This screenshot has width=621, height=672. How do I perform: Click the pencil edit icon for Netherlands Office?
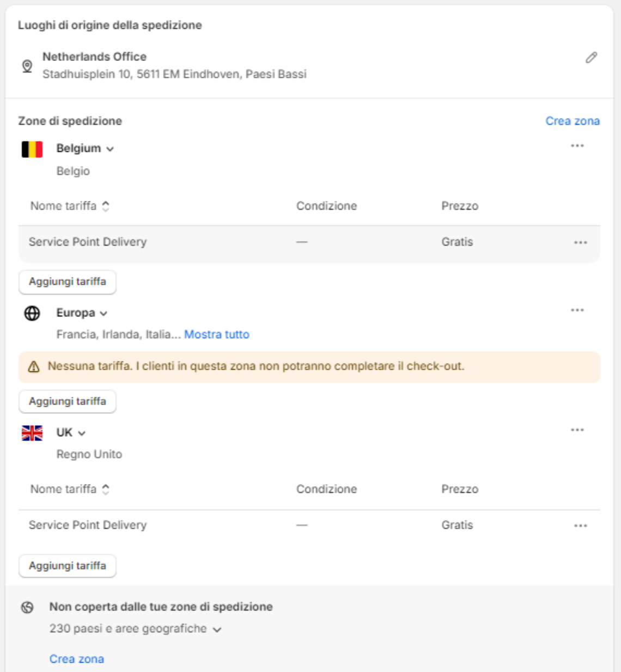point(591,58)
